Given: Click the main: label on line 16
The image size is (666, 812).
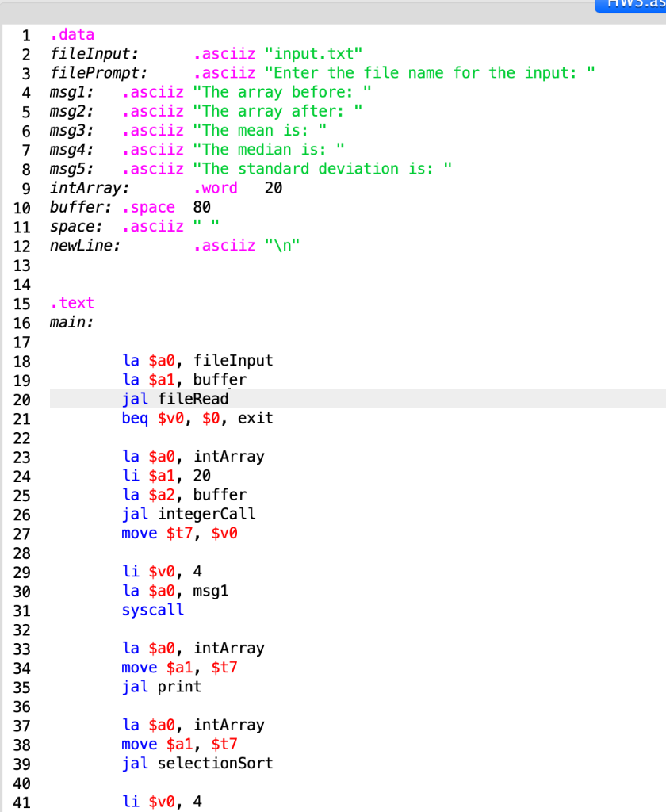Looking at the screenshot, I should click(67, 322).
